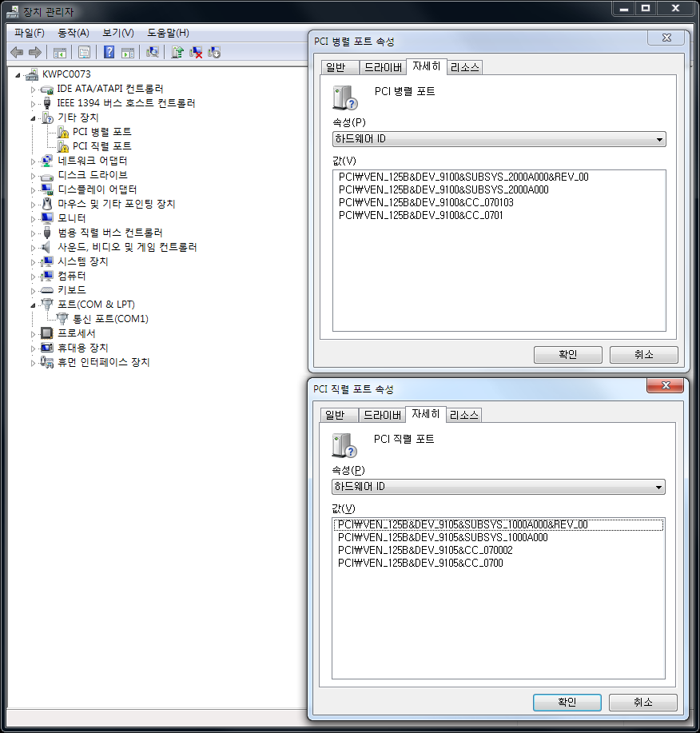This screenshot has height=733, width=700.
Task: Click the 기타 장치 question mark icon
Action: point(48,118)
